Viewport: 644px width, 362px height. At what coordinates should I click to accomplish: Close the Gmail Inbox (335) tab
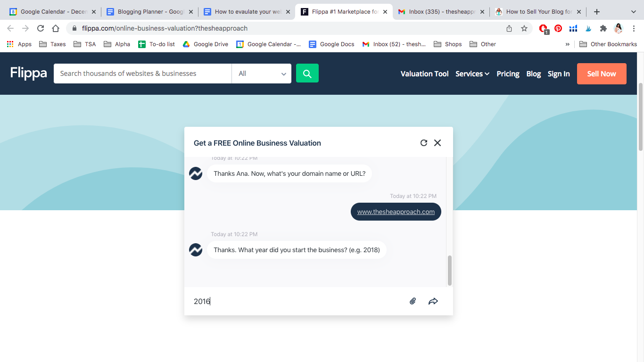tap(482, 12)
